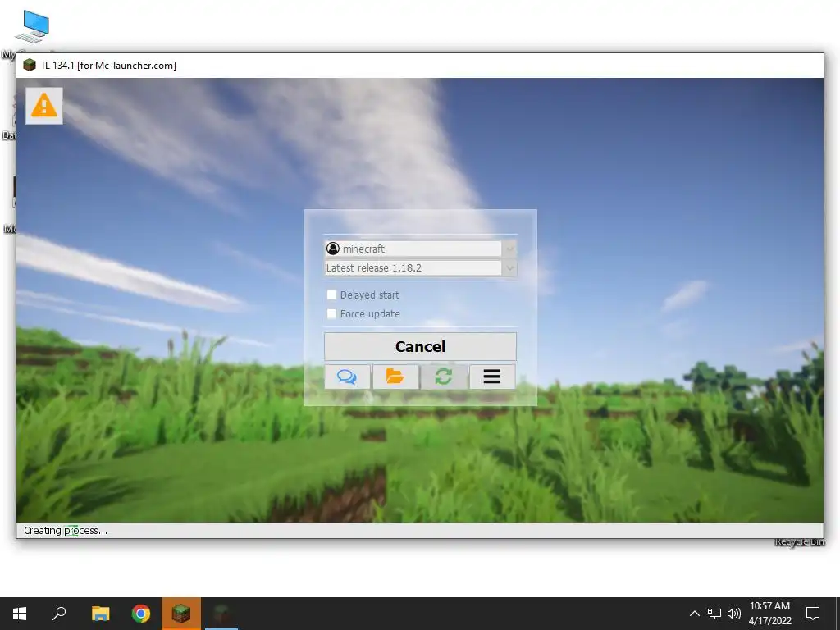Open the game folder icon button
Screen dimensions: 840x630
[x=395, y=377]
